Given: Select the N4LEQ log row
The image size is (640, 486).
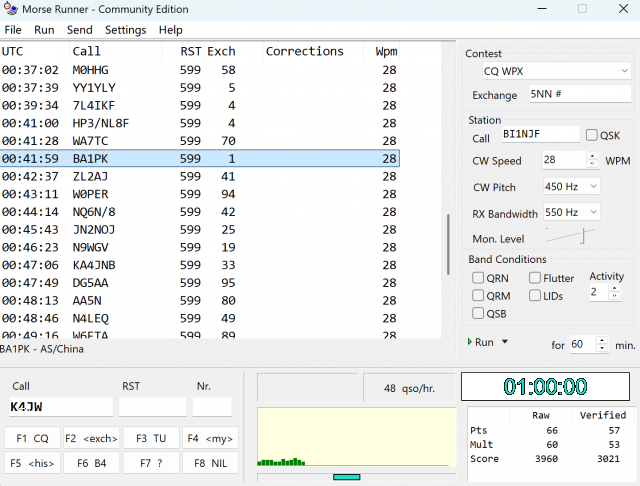Looking at the screenshot, I should click(x=200, y=318).
